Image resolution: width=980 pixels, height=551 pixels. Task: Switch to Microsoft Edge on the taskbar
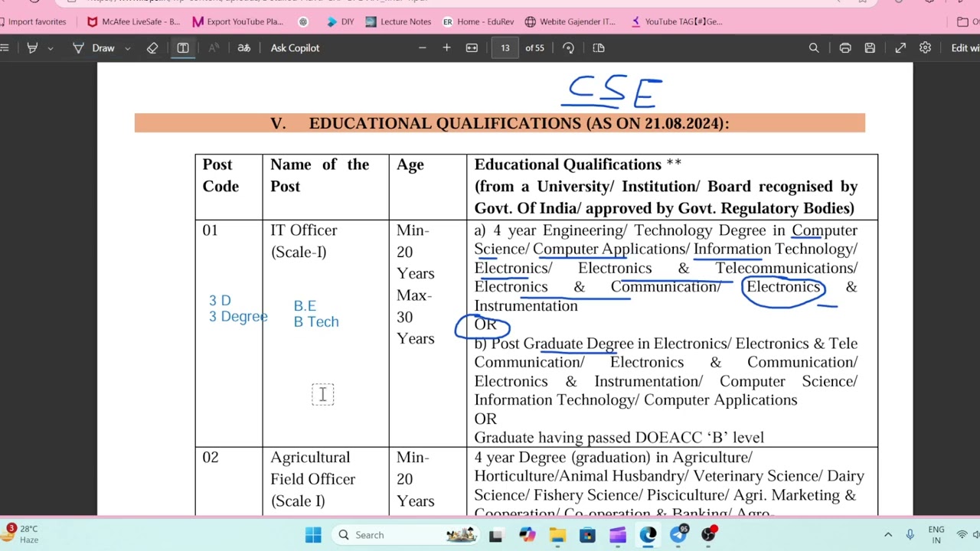coord(648,535)
